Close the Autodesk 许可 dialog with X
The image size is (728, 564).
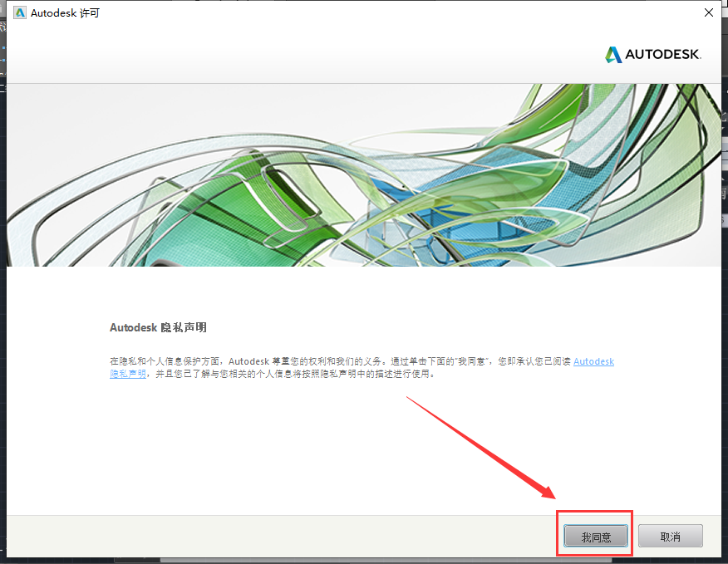[708, 13]
